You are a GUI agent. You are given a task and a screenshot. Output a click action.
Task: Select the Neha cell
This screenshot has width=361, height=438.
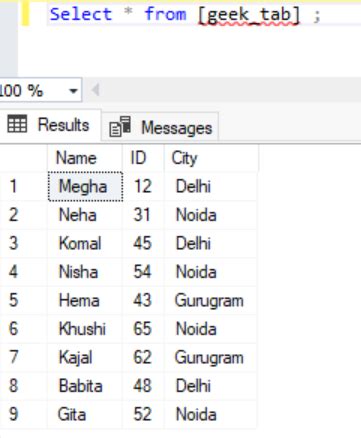tap(85, 215)
